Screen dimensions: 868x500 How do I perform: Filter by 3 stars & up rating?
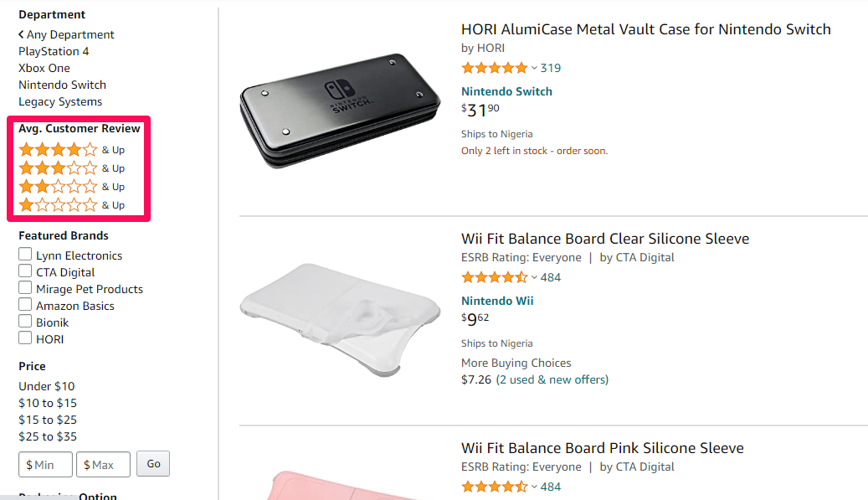pos(72,168)
